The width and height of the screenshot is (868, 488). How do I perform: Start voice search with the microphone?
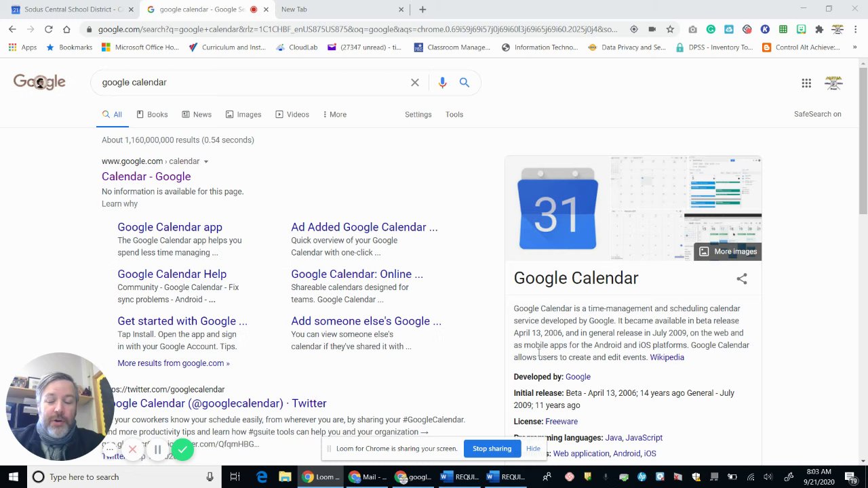tap(442, 82)
